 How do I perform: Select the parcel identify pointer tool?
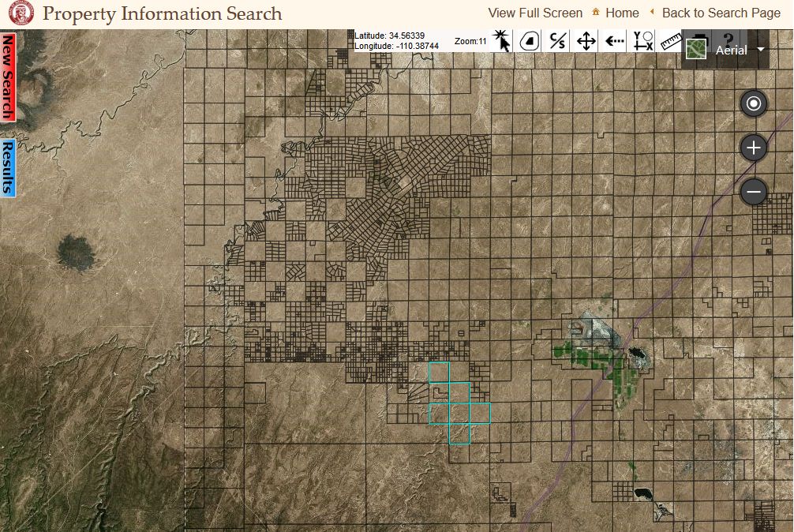(501, 41)
